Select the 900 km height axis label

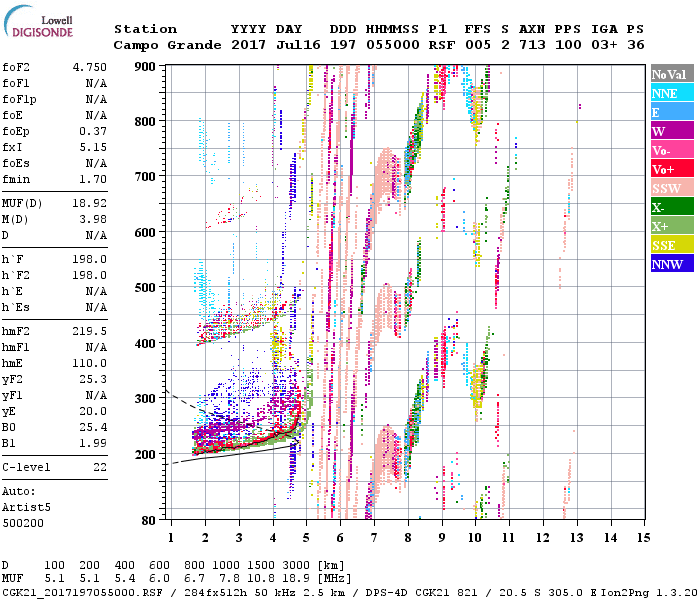click(x=147, y=67)
